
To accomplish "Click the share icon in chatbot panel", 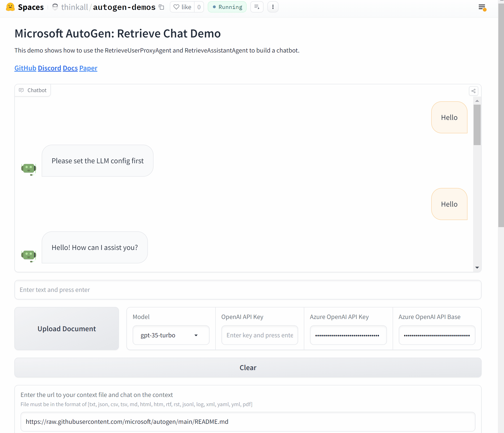I will point(474,90).
